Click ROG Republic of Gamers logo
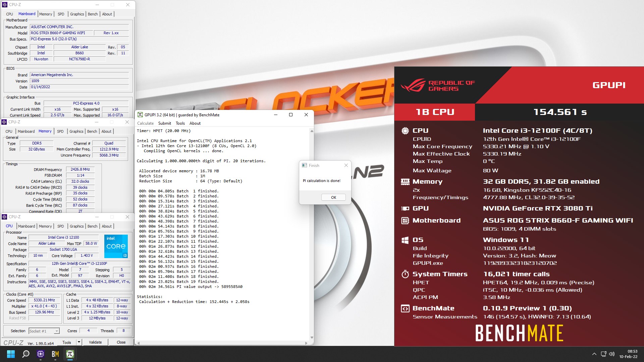644x362 pixels. (x=437, y=85)
